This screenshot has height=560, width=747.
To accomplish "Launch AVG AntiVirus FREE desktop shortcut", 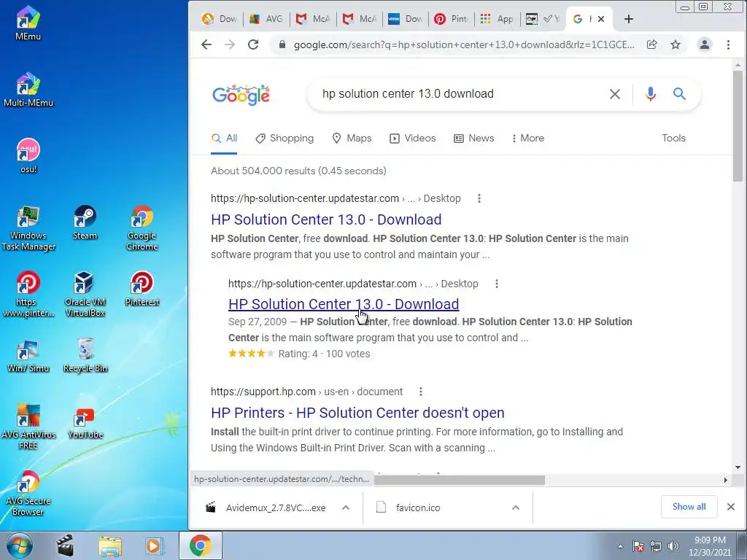I will pos(28,427).
